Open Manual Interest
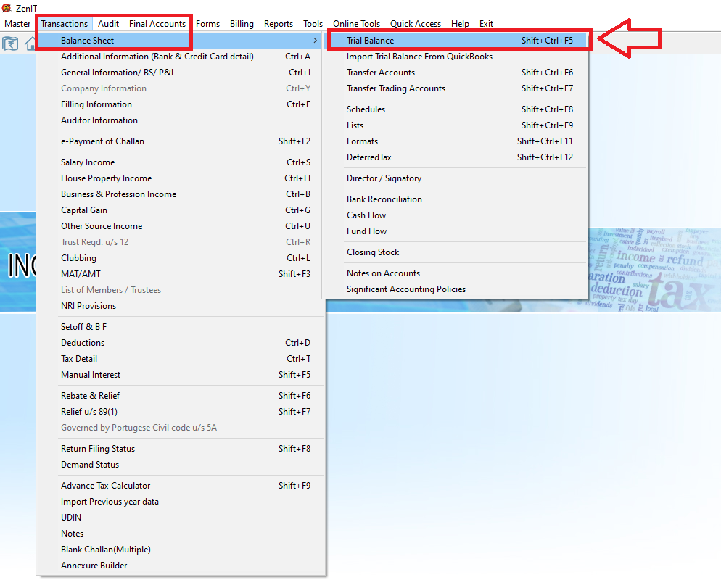 180,375
